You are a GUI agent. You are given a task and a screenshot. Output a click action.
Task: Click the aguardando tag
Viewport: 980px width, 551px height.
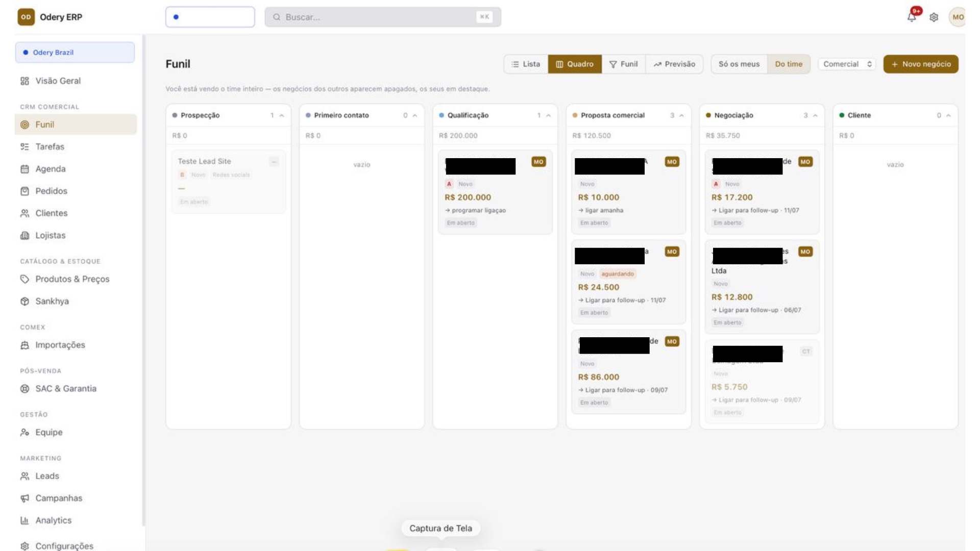tap(618, 274)
